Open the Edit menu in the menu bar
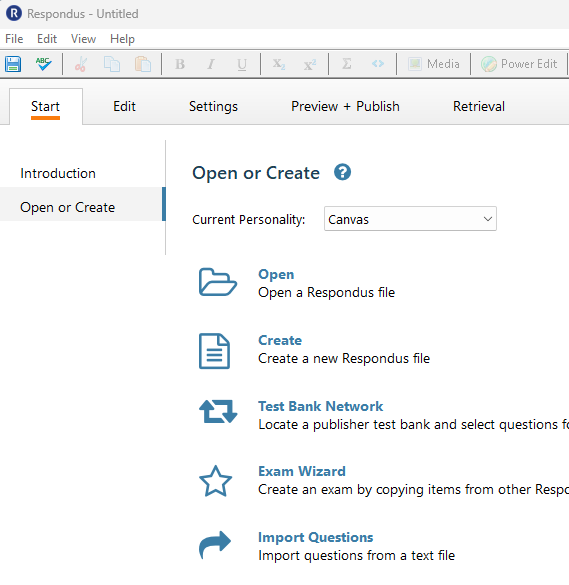This screenshot has width=569, height=585. (47, 39)
